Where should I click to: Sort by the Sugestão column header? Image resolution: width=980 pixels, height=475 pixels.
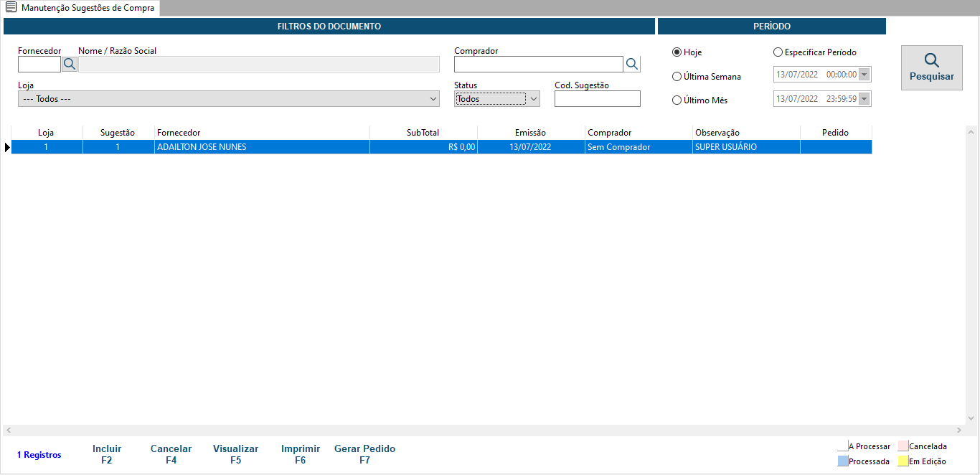[x=118, y=133]
